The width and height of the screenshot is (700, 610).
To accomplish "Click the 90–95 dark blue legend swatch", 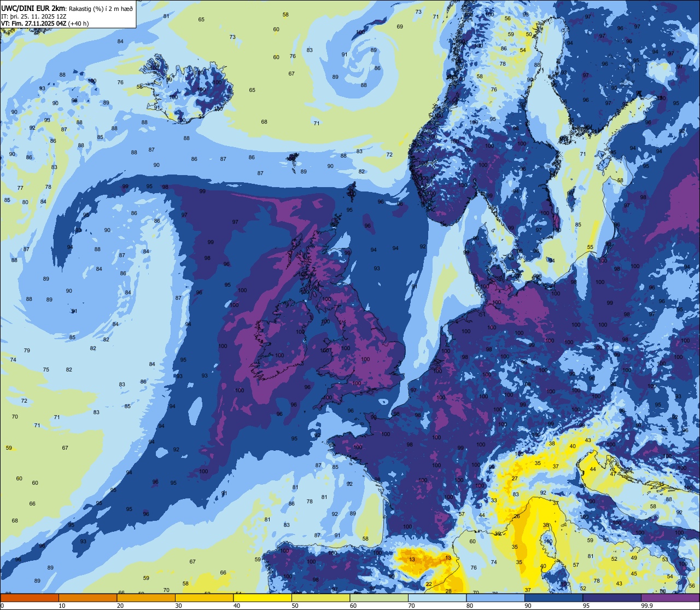I will 554,597.
